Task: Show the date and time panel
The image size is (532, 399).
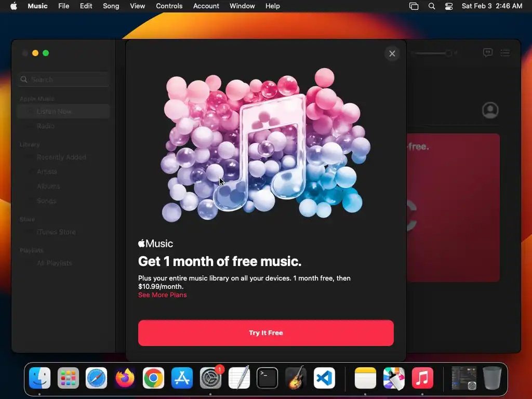Action: [x=492, y=6]
